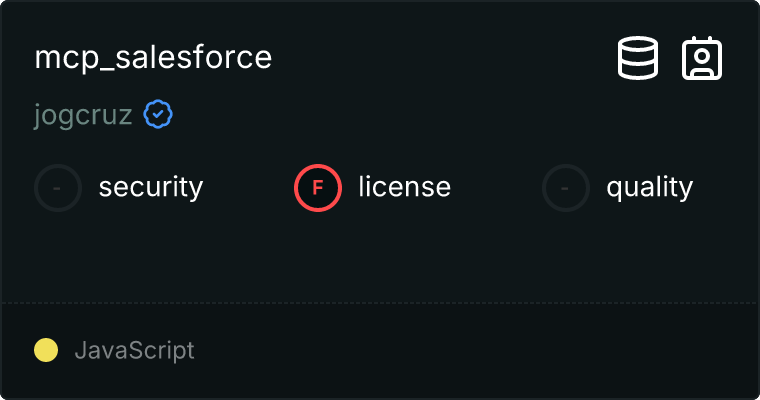
Task: Click the JavaScript language label
Action: pyautogui.click(x=134, y=351)
